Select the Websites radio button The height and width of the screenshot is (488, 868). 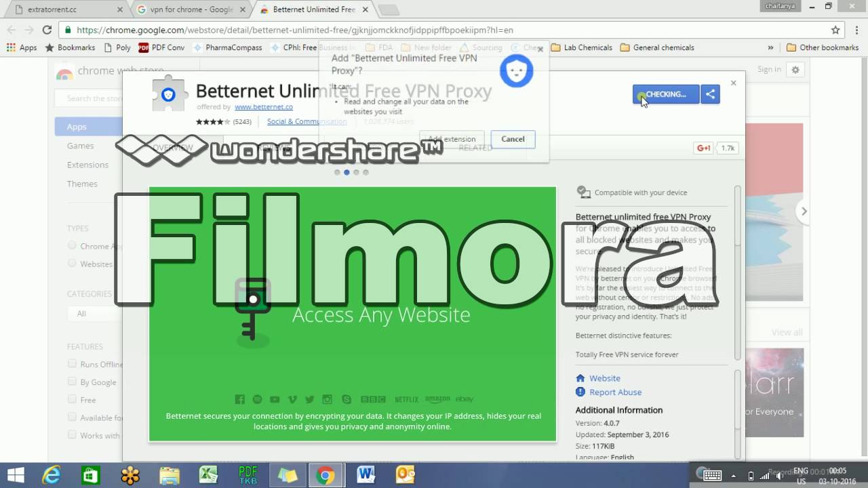point(72,263)
